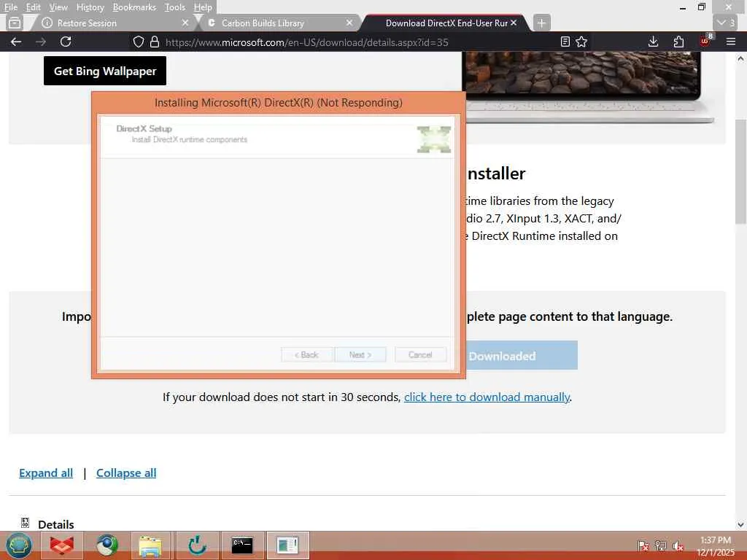Click the Installing Microsoft DirectX title bar
The height and width of the screenshot is (560, 747).
(278, 103)
